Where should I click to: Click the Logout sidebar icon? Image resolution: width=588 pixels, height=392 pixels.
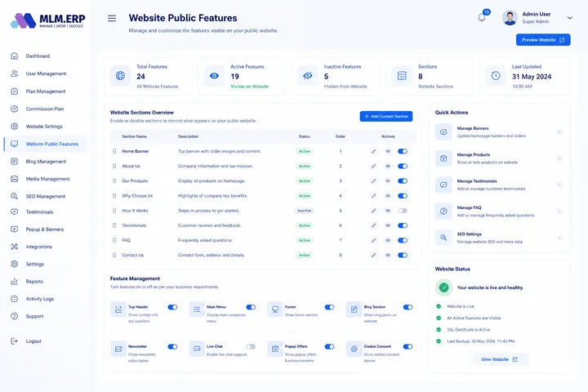click(x=14, y=341)
